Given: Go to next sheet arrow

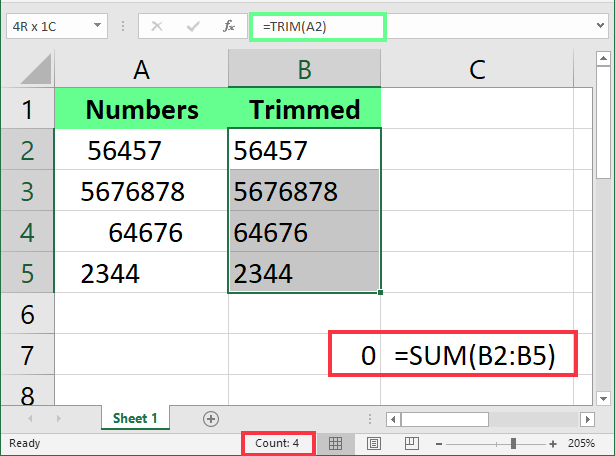Looking at the screenshot, I should point(58,418).
